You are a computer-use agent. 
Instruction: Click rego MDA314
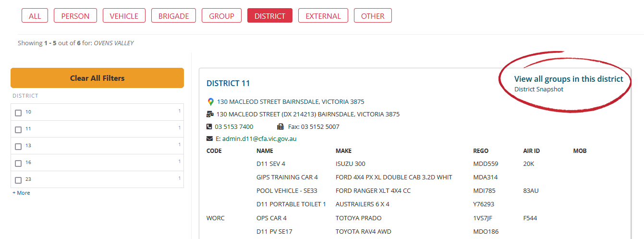pyautogui.click(x=486, y=177)
